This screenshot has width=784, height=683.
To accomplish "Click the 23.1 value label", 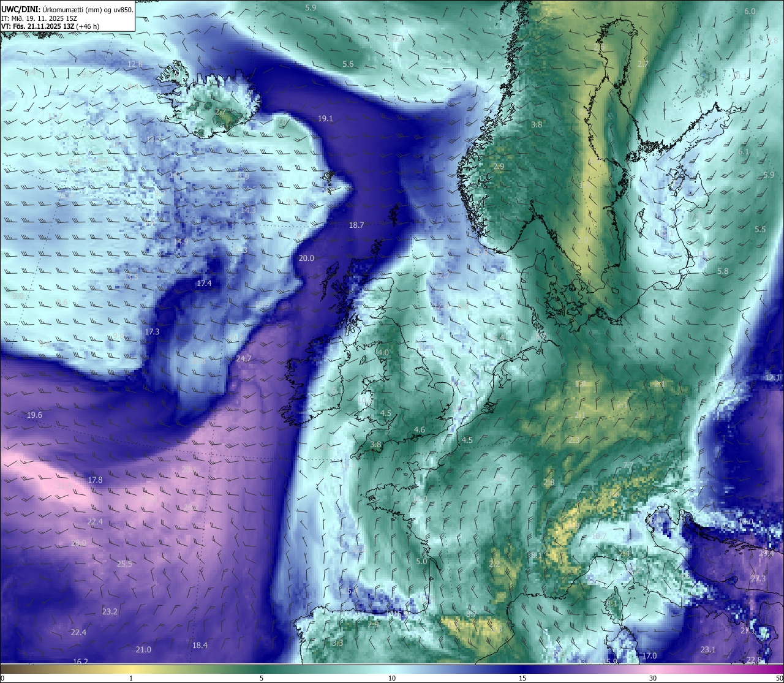I will pos(708,650).
